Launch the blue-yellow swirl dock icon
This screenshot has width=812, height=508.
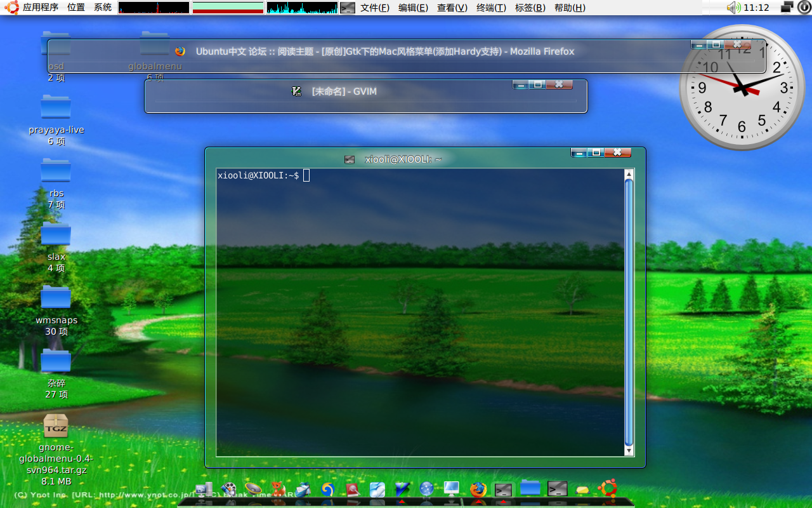[327, 489]
